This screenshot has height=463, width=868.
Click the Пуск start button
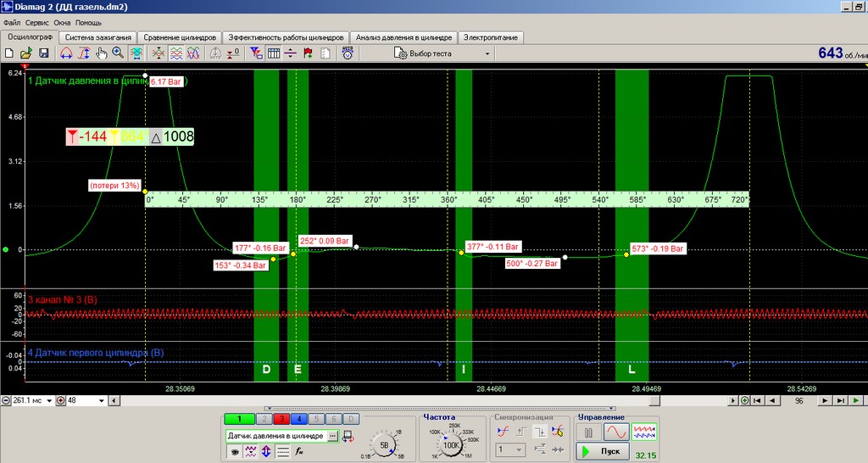(x=603, y=451)
